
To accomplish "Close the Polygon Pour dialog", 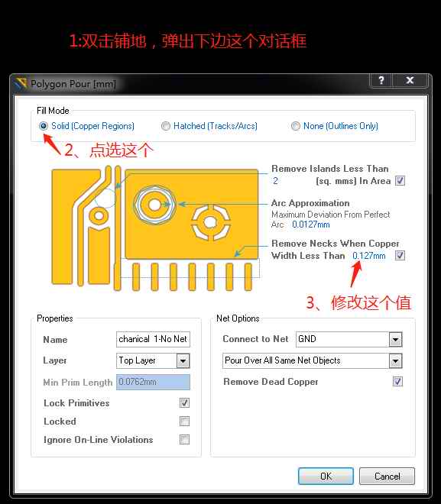I will (x=410, y=80).
